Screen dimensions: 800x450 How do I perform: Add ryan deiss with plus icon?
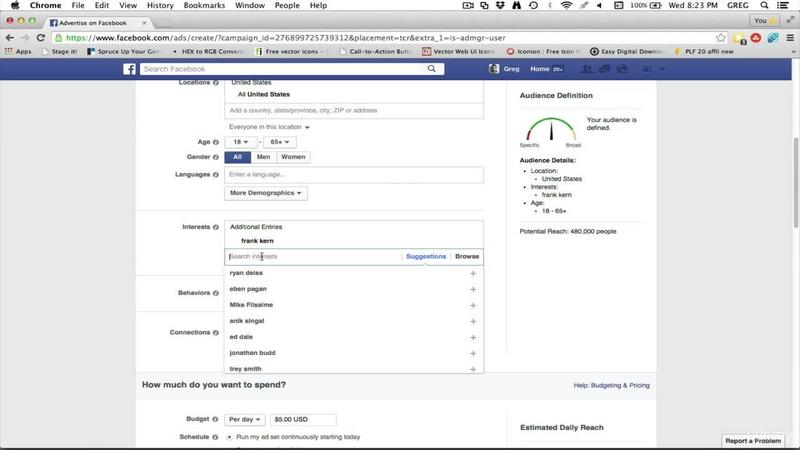(473, 273)
